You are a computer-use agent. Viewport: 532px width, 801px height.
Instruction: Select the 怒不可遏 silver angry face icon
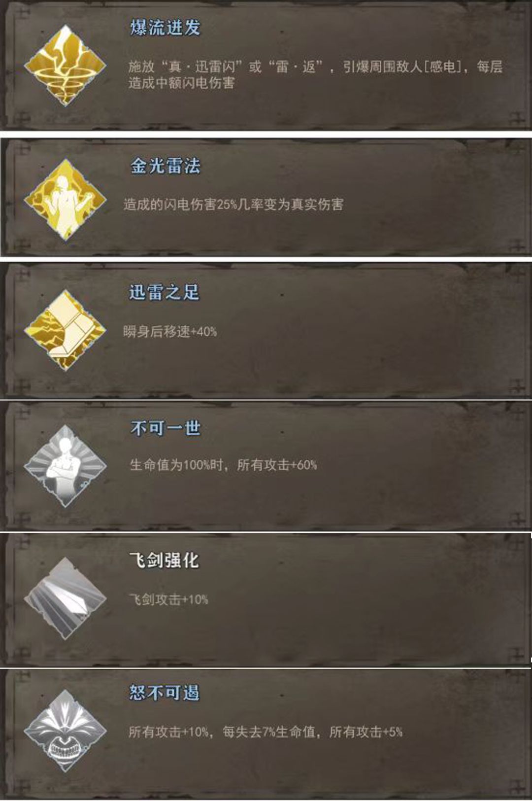click(65, 731)
